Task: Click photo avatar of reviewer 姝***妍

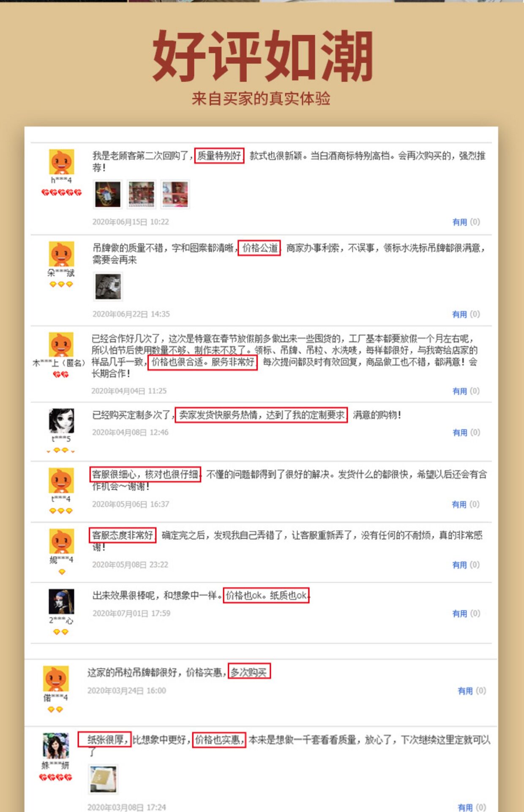Action: 56,746
